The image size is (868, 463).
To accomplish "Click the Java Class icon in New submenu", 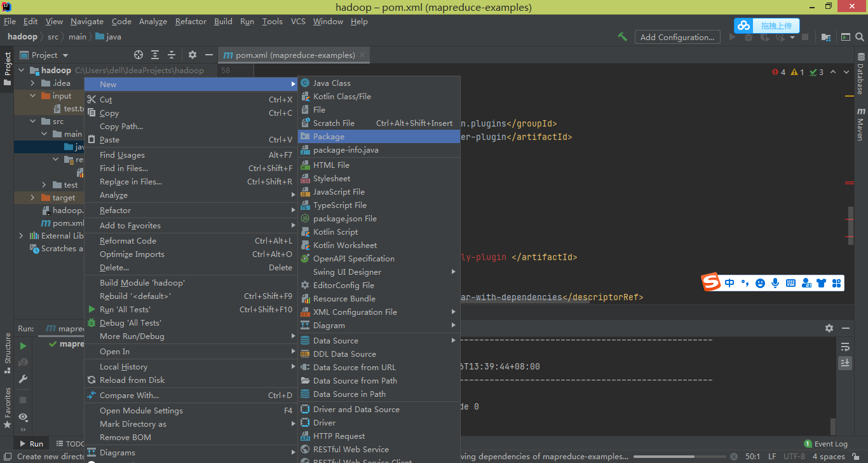I will click(x=305, y=83).
